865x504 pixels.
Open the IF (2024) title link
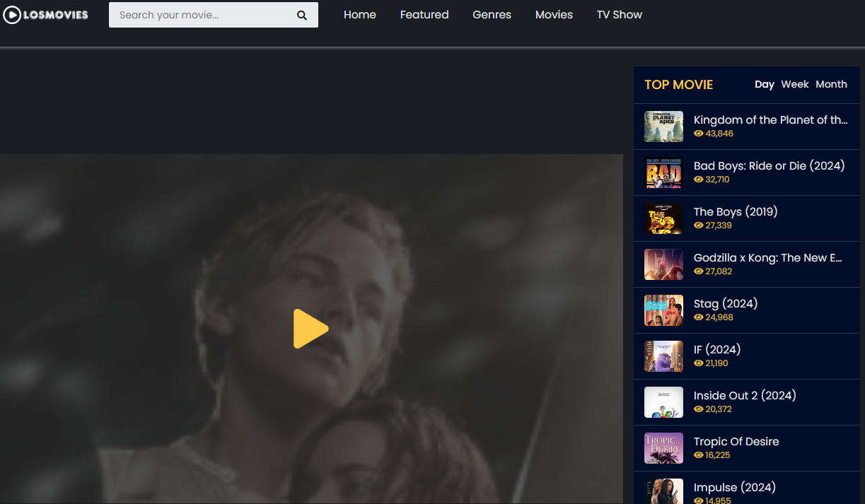[717, 350]
